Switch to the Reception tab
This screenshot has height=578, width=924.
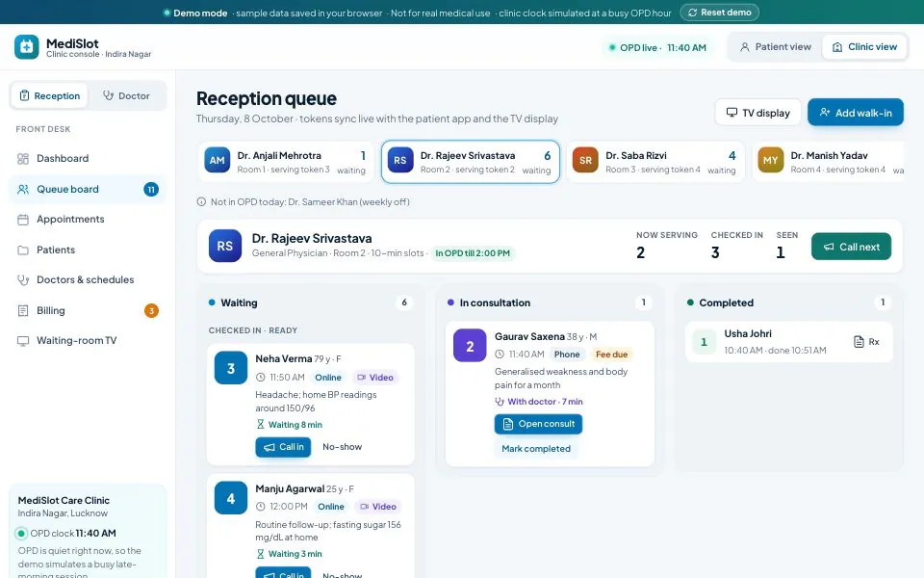pyautogui.click(x=49, y=95)
